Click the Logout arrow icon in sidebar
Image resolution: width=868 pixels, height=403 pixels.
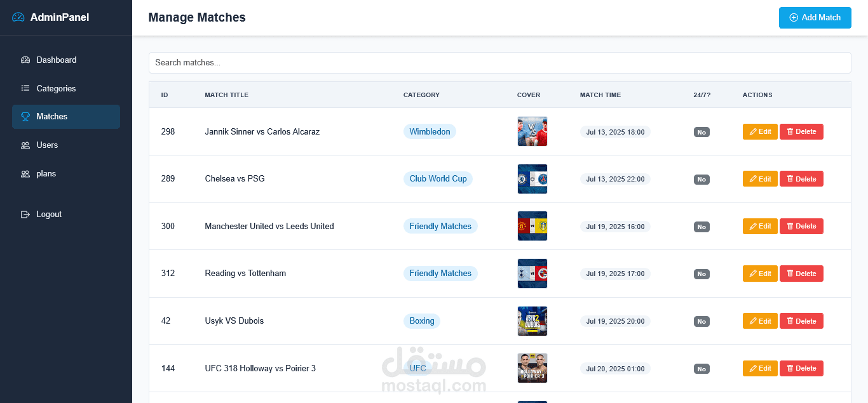click(x=25, y=215)
